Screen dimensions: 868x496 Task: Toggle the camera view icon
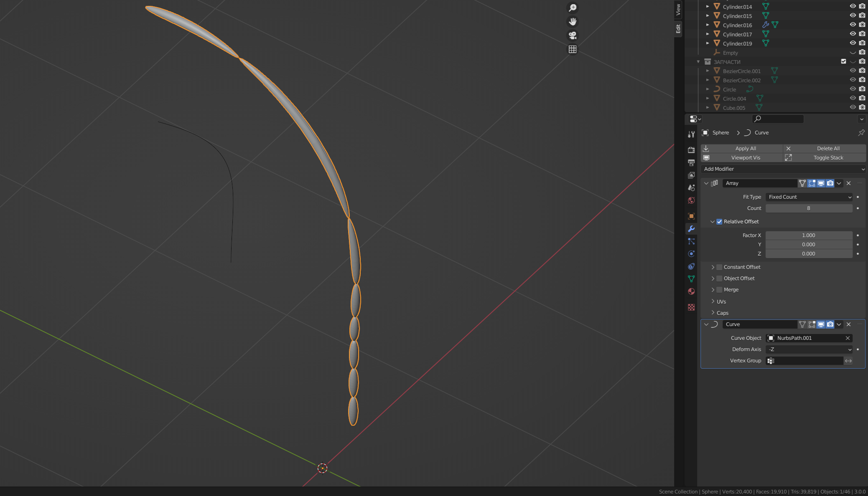[573, 35]
